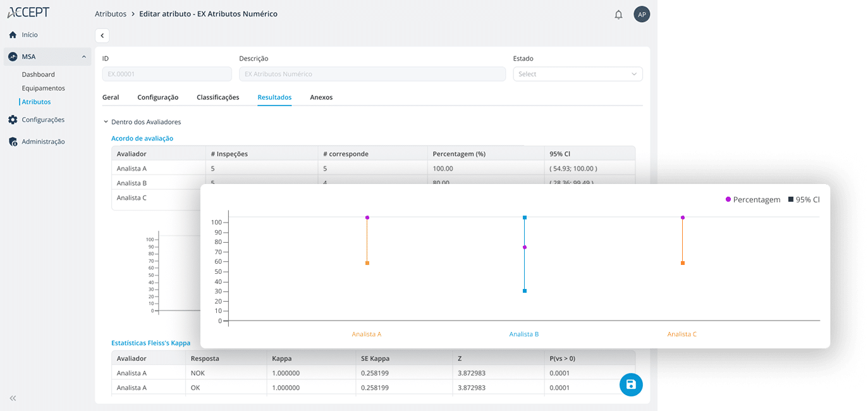Click the MSA module icon
Screen dimensions: 868x411
click(13, 57)
